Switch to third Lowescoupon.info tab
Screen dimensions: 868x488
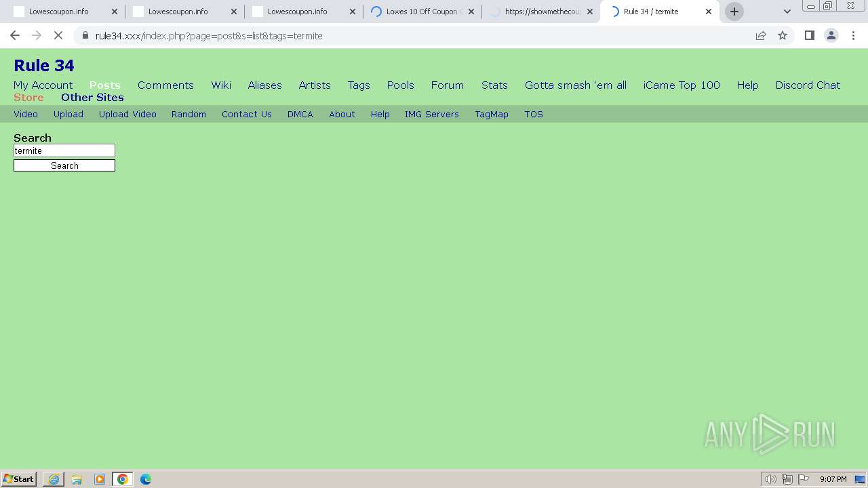coord(304,12)
